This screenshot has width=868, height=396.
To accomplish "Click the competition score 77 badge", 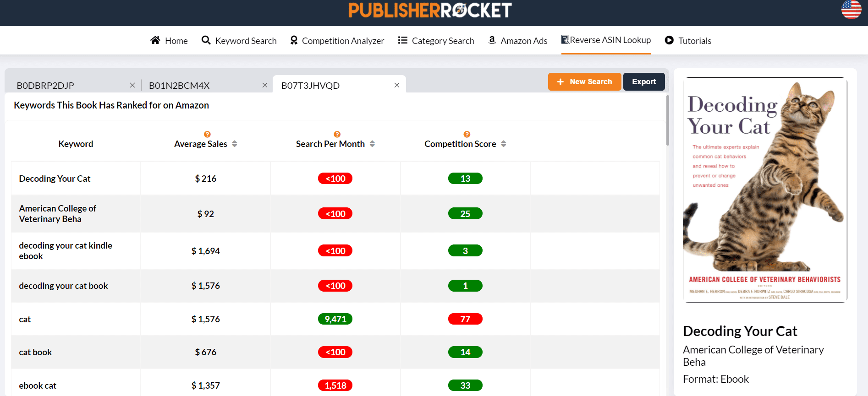I will point(465,319).
